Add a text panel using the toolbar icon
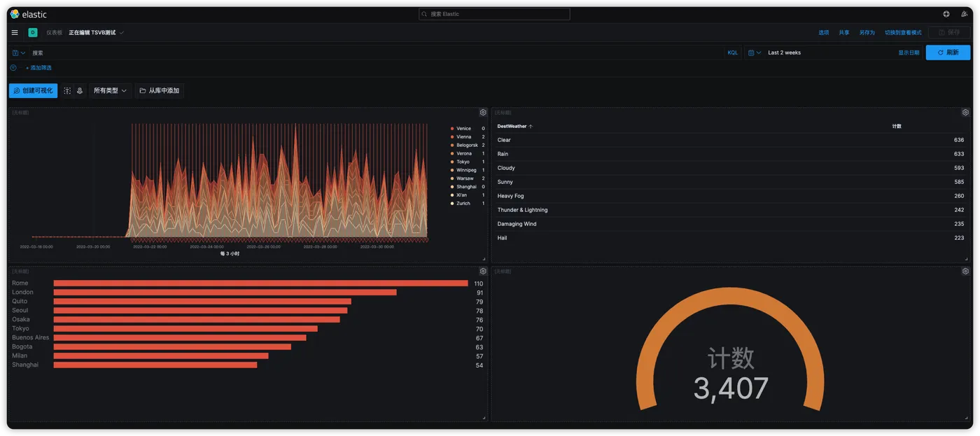The width and height of the screenshot is (980, 436). click(x=67, y=91)
